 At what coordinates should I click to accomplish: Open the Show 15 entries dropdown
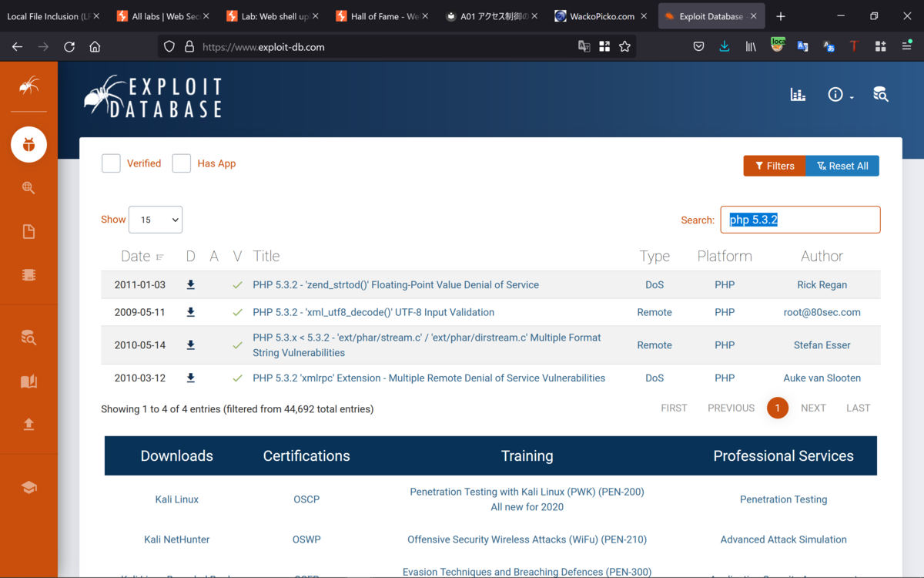click(156, 220)
